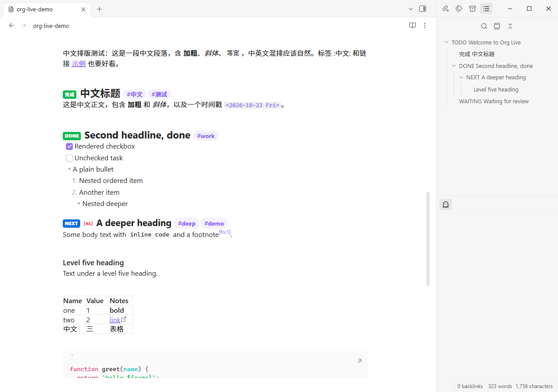558x392 pixels.
Task: Collapse the TODO Welcome to Org Live outline item
Action: [x=446, y=42]
